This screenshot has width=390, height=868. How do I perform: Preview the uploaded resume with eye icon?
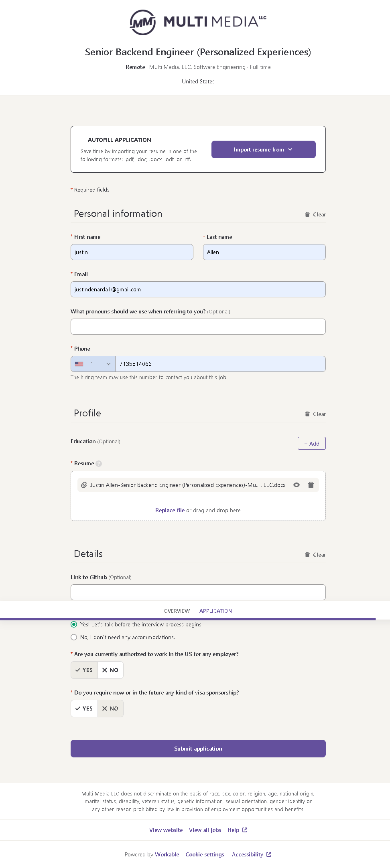tap(297, 485)
